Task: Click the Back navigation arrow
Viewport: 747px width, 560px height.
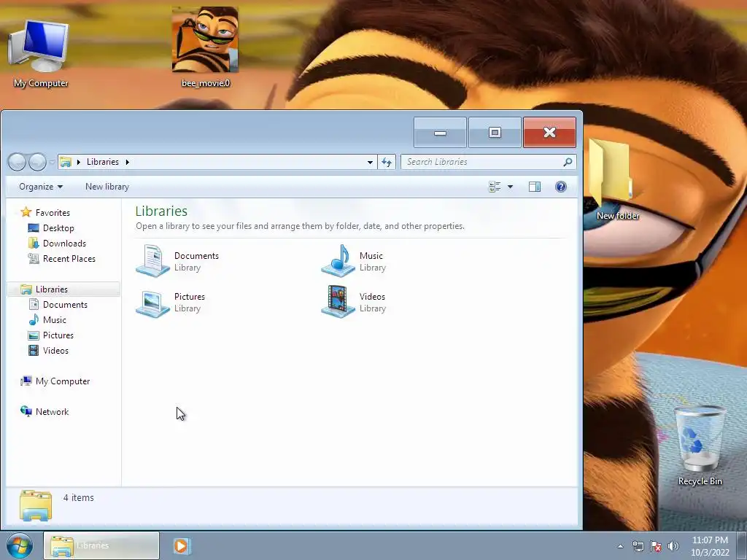Action: 18,162
